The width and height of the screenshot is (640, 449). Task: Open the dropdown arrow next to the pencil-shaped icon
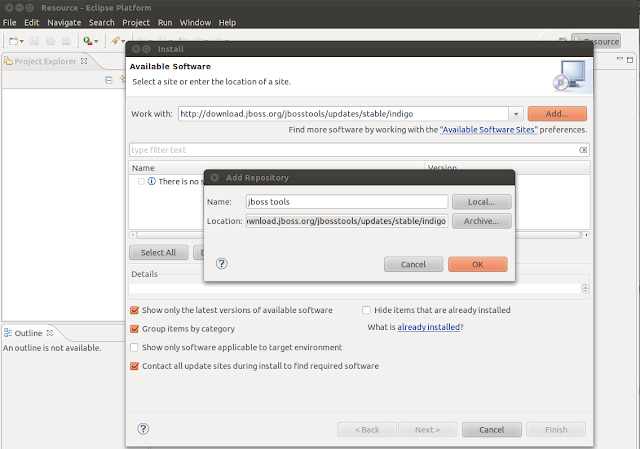(x=123, y=41)
